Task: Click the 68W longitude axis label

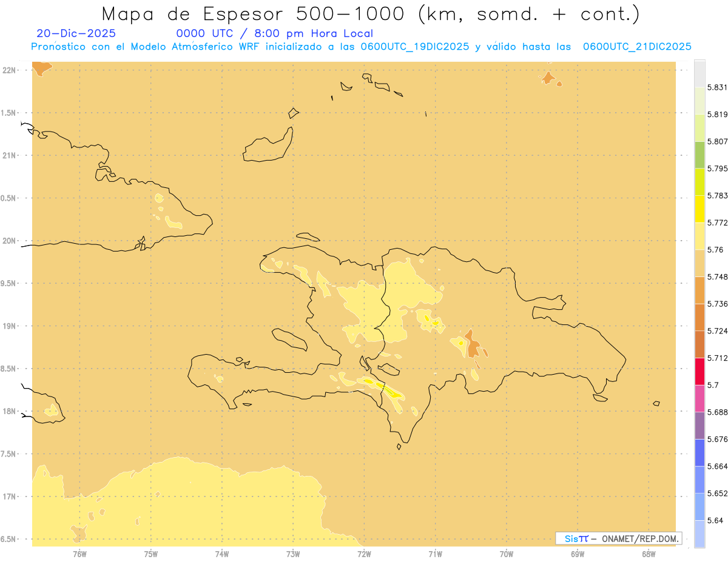Action: tap(649, 554)
